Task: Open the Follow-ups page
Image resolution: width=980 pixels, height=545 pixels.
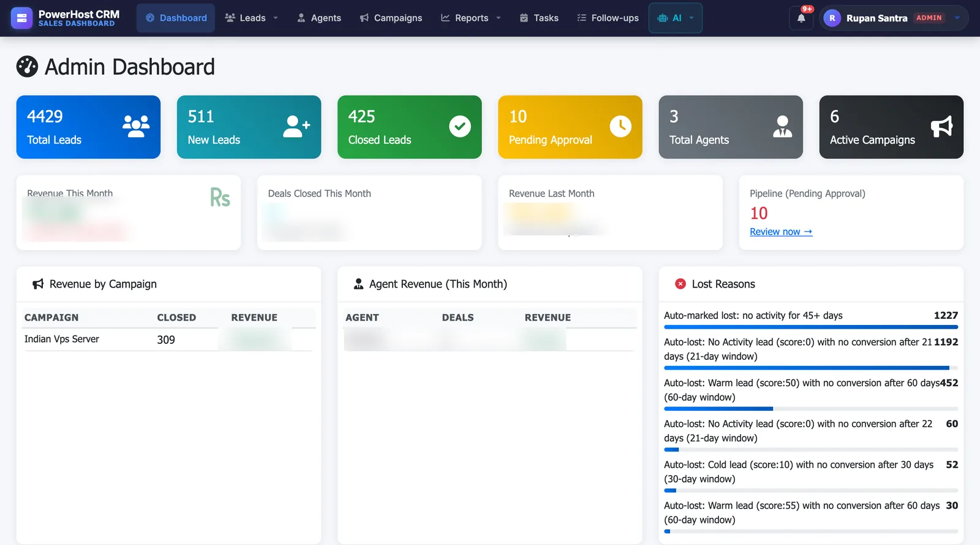Action: click(x=608, y=18)
